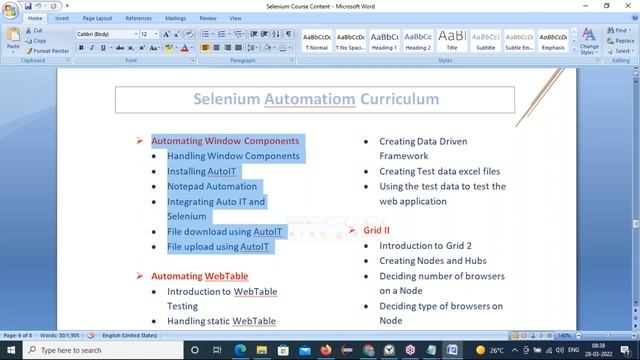Image resolution: width=640 pixels, height=360 pixels.
Task: Cut the selected text
Action: [x=34, y=31]
